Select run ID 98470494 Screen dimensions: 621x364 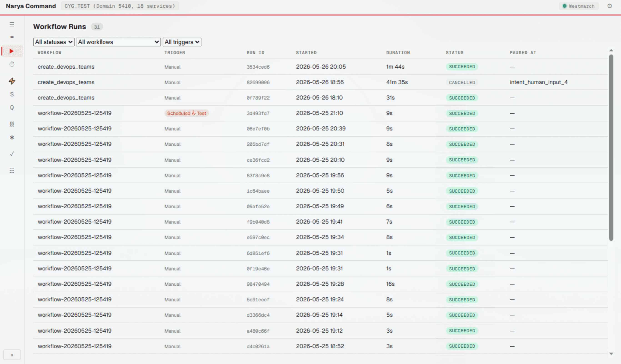tap(258, 284)
